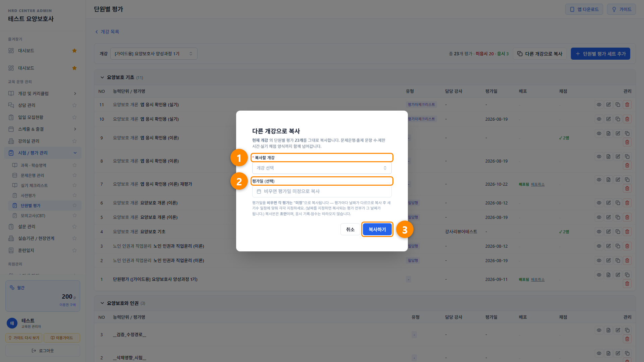Toggle favorite star for 강의실 관리
Screen dimensions: 644x362
coord(74,141)
